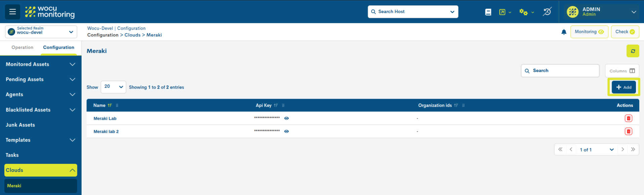Select the Configuration tab
Viewport: 644px width, 195px height.
tap(58, 47)
